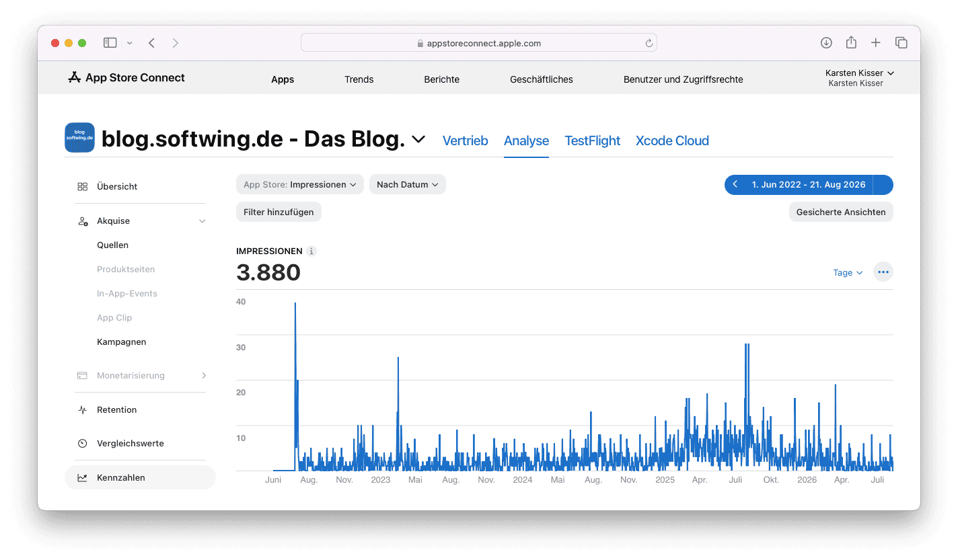The width and height of the screenshot is (958, 560).
Task: Select App Clip in the sidebar
Action: (114, 318)
